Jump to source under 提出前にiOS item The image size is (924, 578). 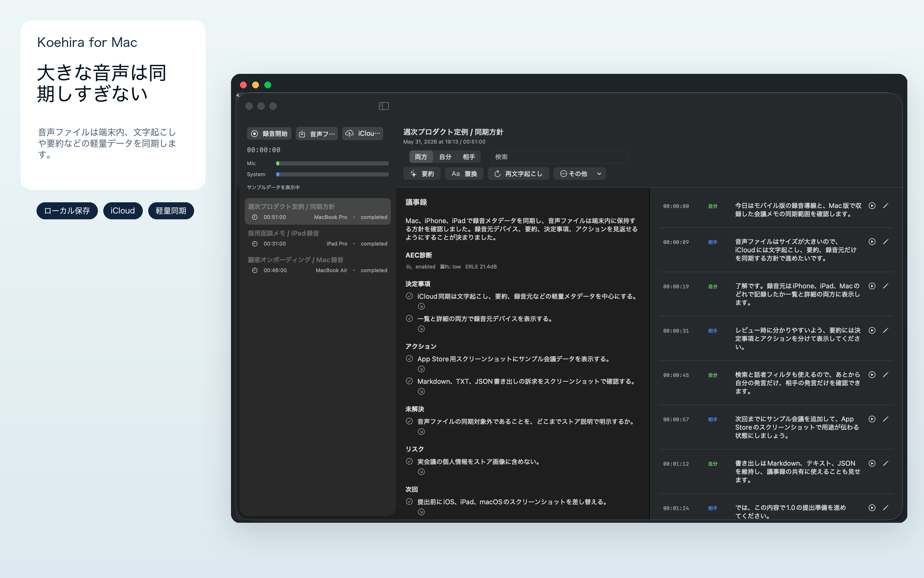(x=421, y=512)
